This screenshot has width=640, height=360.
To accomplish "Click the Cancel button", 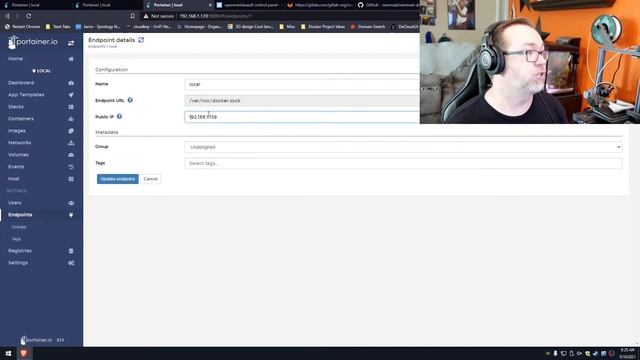I will click(x=151, y=179).
